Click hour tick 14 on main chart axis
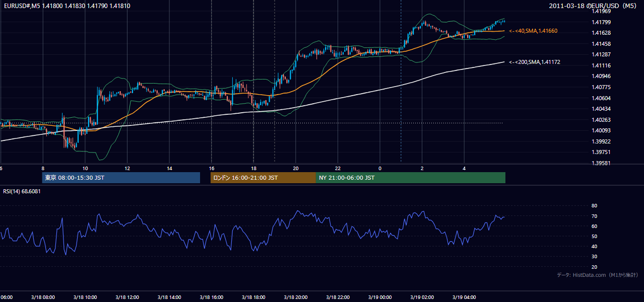 coord(169,168)
